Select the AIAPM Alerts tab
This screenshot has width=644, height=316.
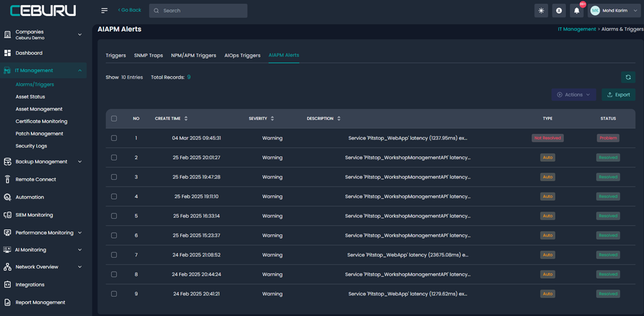pyautogui.click(x=284, y=56)
